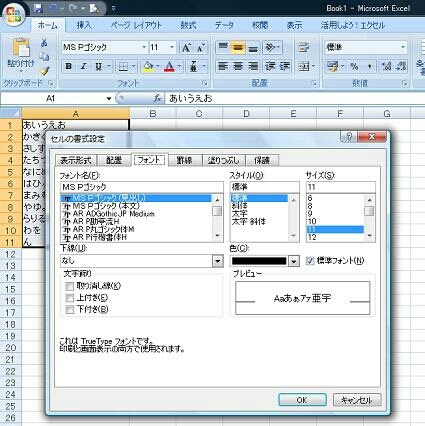Screen dimensions: 425x426
Task: Switch to the 塗りつぶし tab
Action: [x=224, y=161]
